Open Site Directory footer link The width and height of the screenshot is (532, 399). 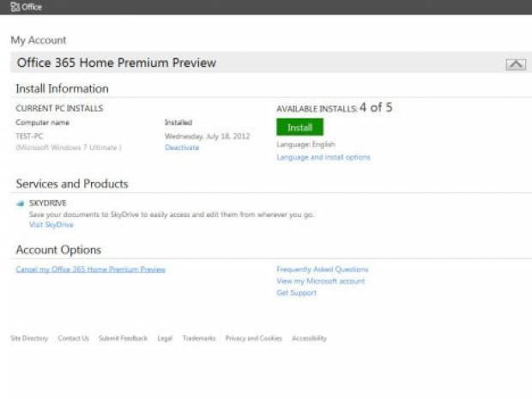(29, 338)
